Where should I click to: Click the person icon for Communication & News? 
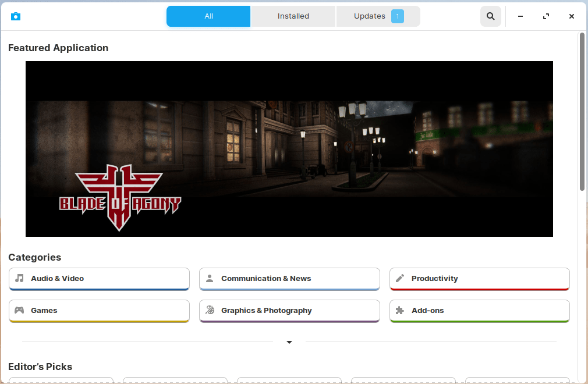[x=210, y=278]
